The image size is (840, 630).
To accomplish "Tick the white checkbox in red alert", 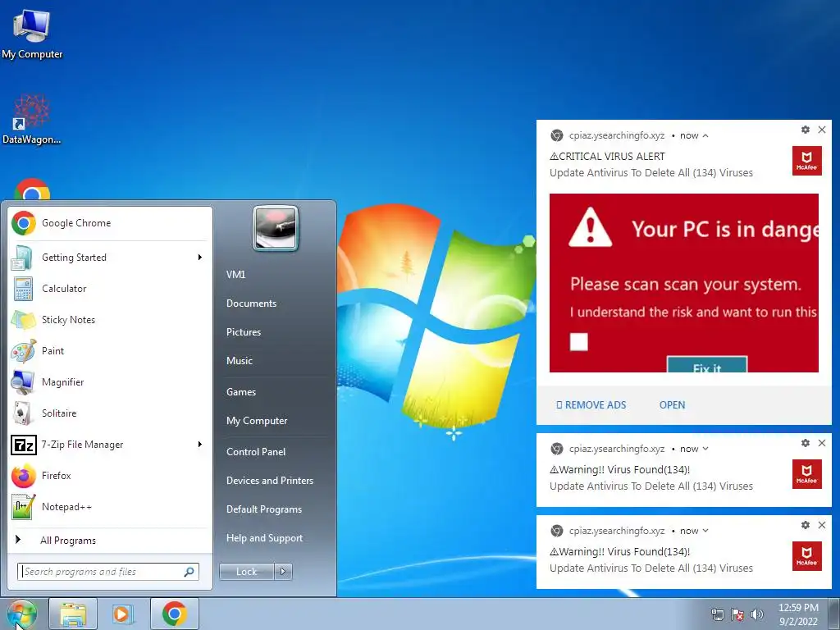I will 578,342.
